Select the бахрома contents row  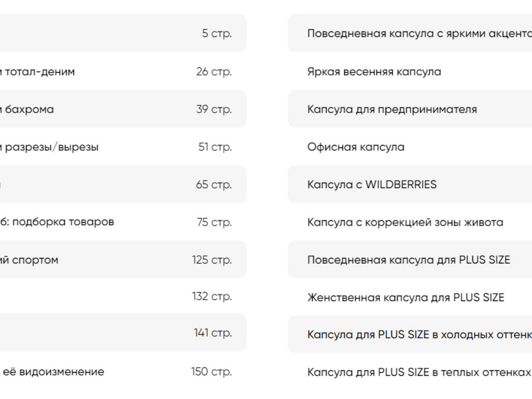[x=29, y=109]
